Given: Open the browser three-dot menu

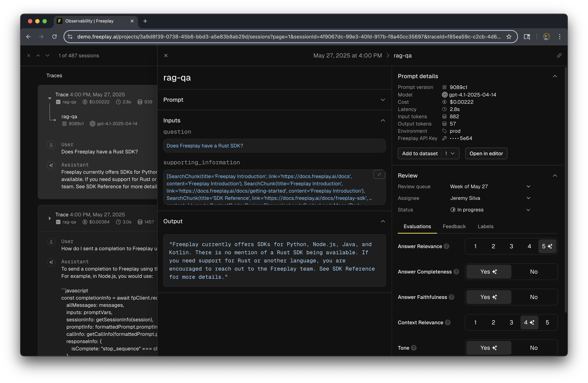Looking at the screenshot, I should pos(560,37).
